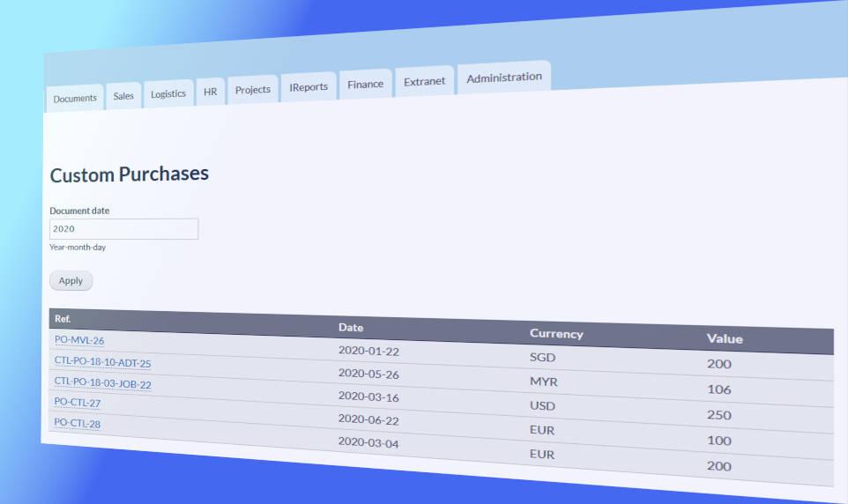Open purchase order PO-MVL-26
Image resolution: width=848 pixels, height=504 pixels.
point(79,340)
